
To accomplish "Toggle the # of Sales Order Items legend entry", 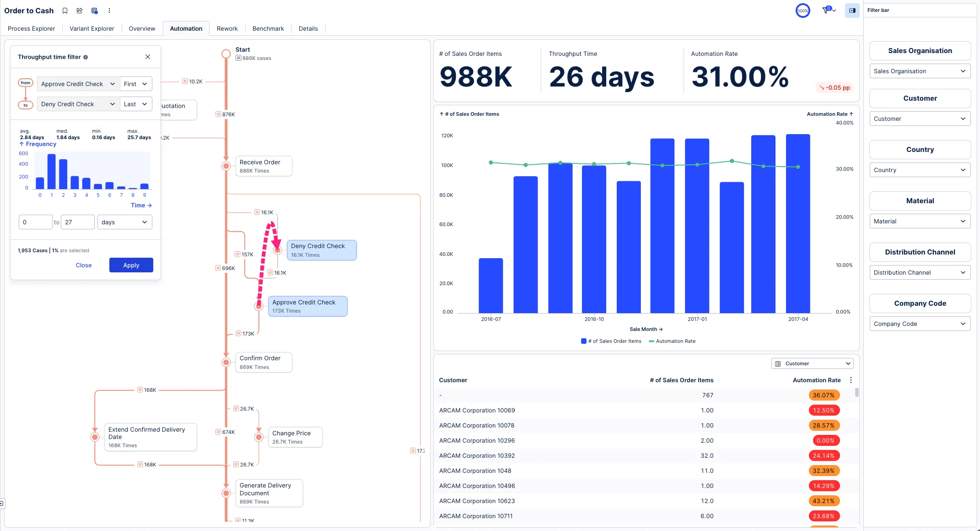I will (611, 341).
